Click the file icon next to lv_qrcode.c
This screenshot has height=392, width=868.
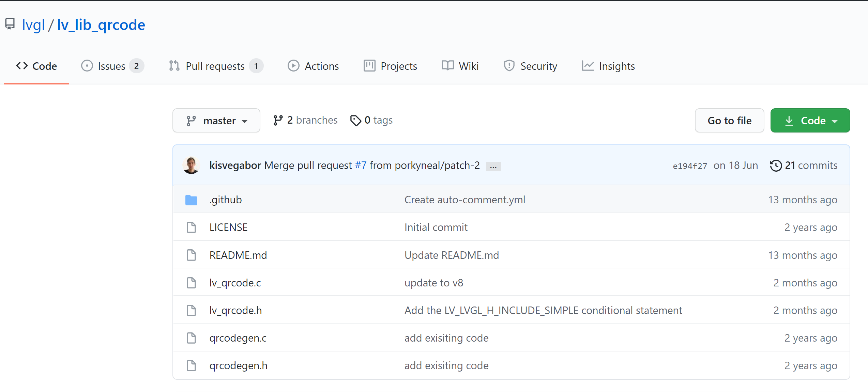191,283
